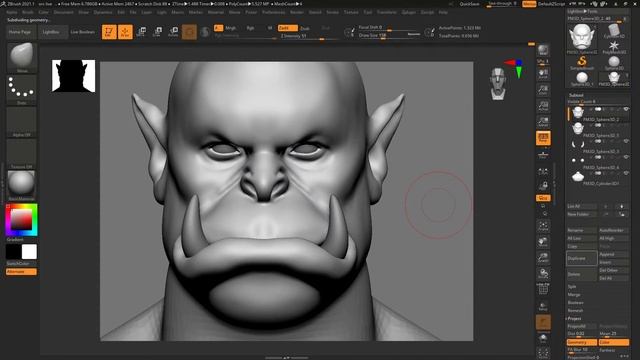Click the Append button
The width and height of the screenshot is (640, 360).
point(613,254)
